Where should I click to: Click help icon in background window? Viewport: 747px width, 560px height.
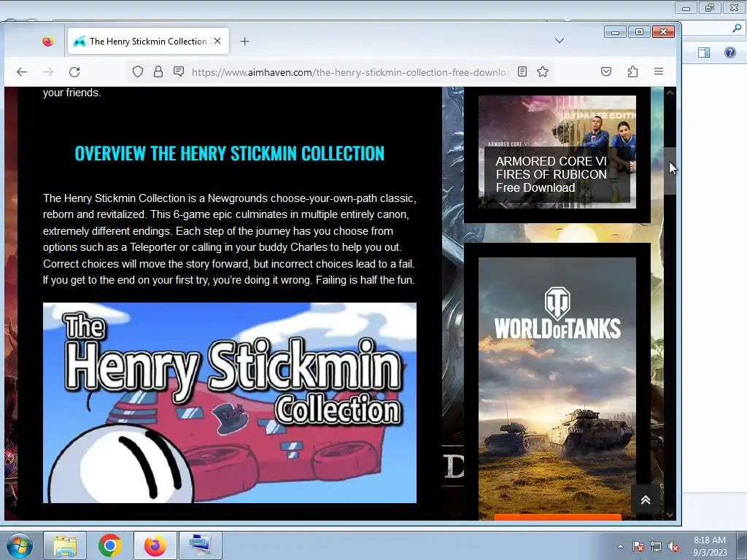[729, 52]
